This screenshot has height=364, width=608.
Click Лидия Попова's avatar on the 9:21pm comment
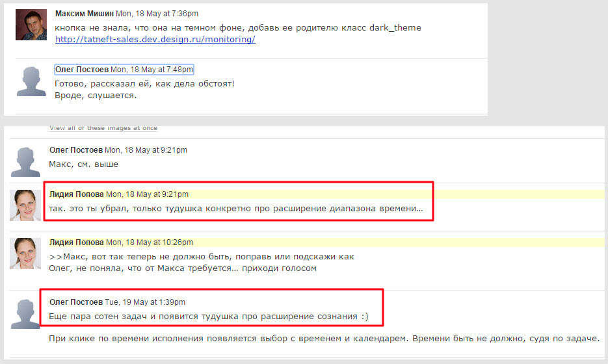(26, 205)
